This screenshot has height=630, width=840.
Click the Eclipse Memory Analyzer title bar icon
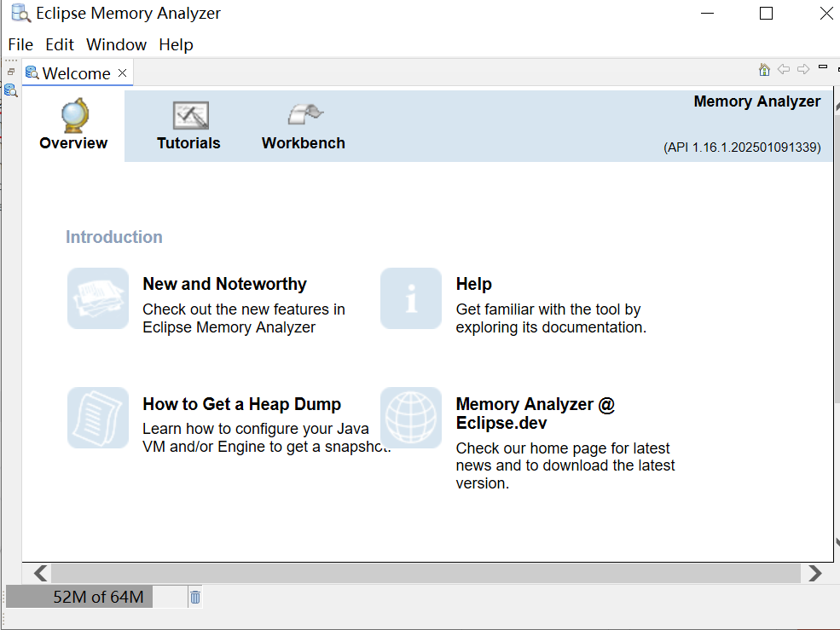pos(20,13)
